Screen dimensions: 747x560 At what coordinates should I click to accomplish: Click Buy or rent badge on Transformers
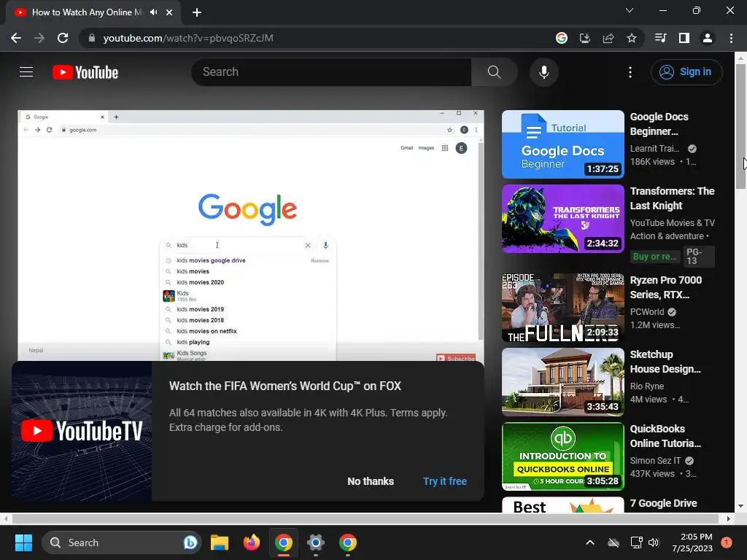pos(655,257)
